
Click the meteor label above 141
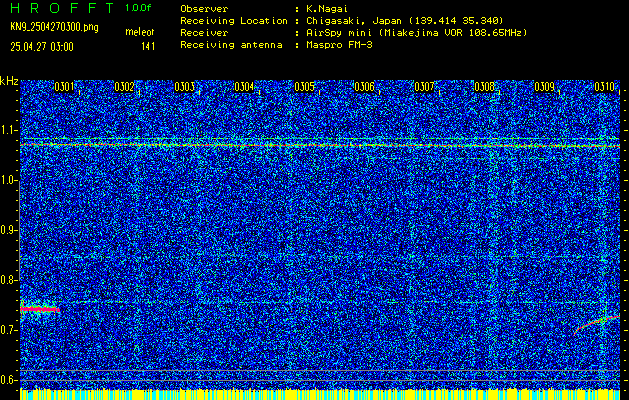(x=140, y=32)
